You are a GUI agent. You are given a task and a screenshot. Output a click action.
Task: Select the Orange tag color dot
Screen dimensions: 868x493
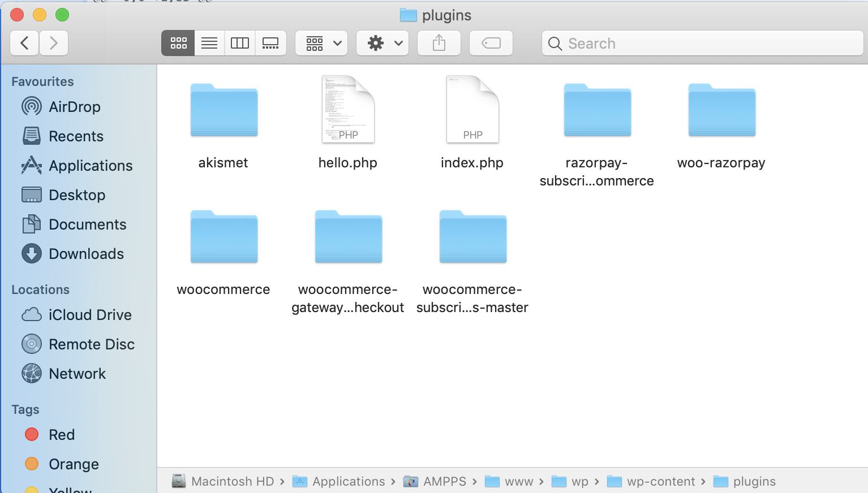(32, 464)
